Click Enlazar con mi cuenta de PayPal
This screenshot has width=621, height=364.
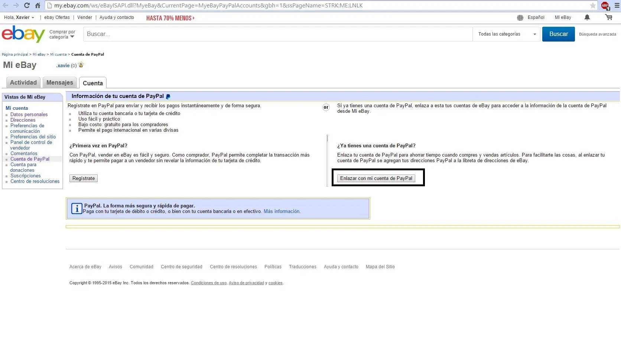click(x=376, y=178)
